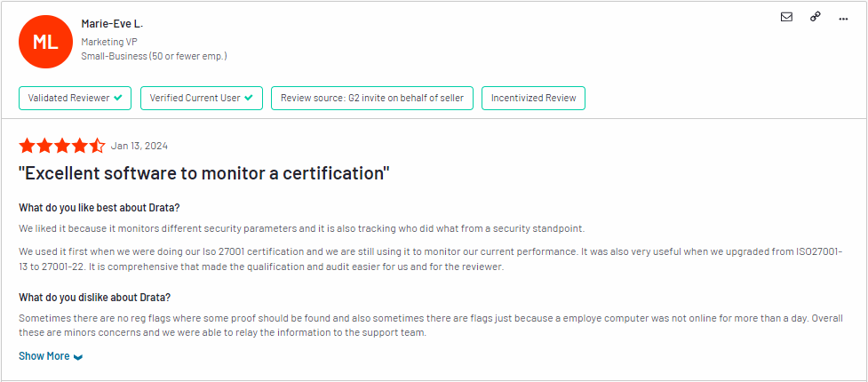Click checkmark in Validated Reviewer badge
The height and width of the screenshot is (382, 868).
(118, 98)
